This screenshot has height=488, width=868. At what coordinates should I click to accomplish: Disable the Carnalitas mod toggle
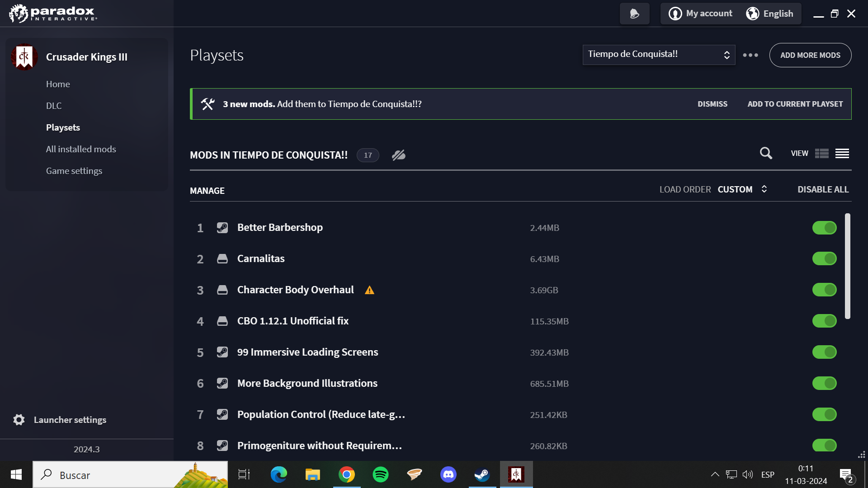(825, 258)
